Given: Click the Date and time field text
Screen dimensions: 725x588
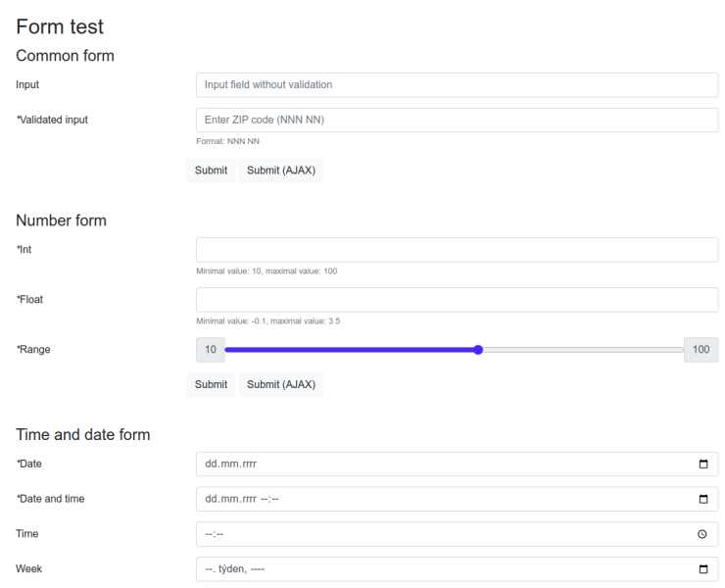Looking at the screenshot, I should point(242,499).
